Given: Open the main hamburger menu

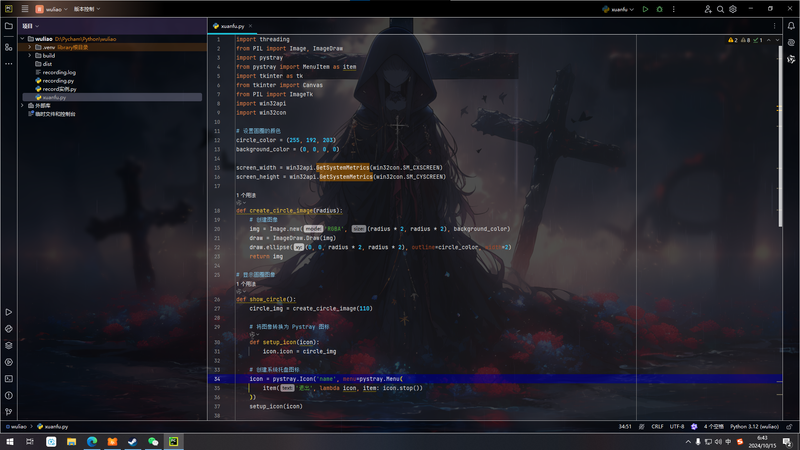Looking at the screenshot, I should pyautogui.click(x=24, y=9).
